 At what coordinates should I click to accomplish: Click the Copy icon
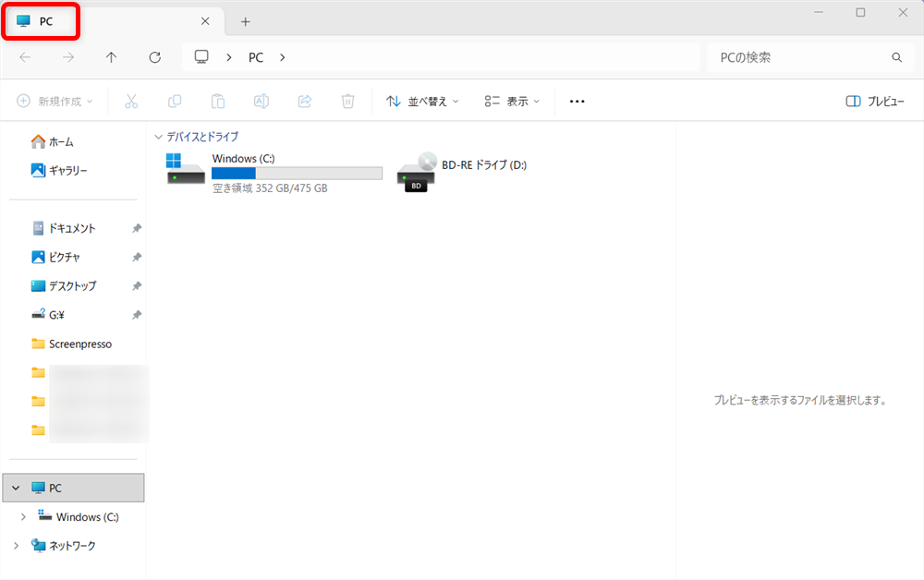coord(175,101)
